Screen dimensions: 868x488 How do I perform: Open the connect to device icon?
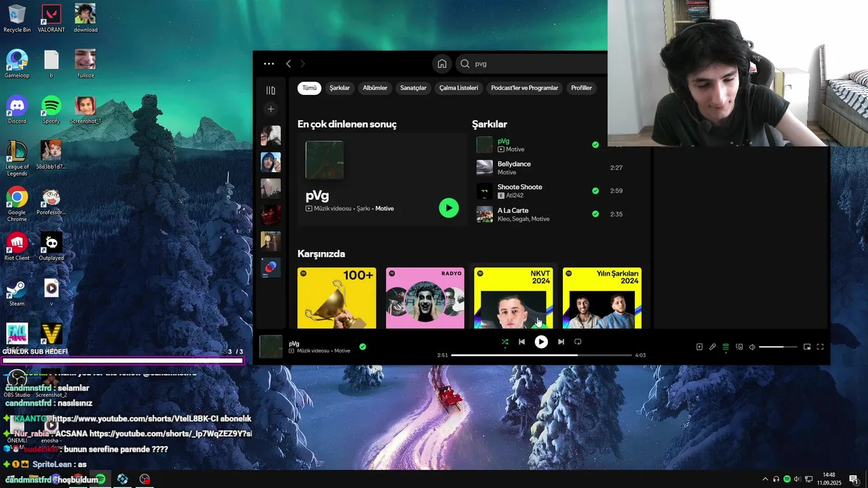tap(739, 347)
